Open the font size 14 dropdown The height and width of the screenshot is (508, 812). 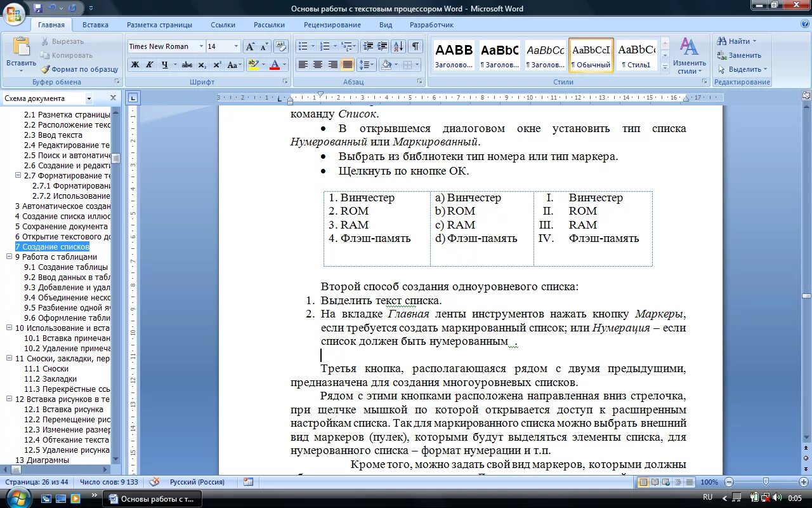tap(237, 46)
